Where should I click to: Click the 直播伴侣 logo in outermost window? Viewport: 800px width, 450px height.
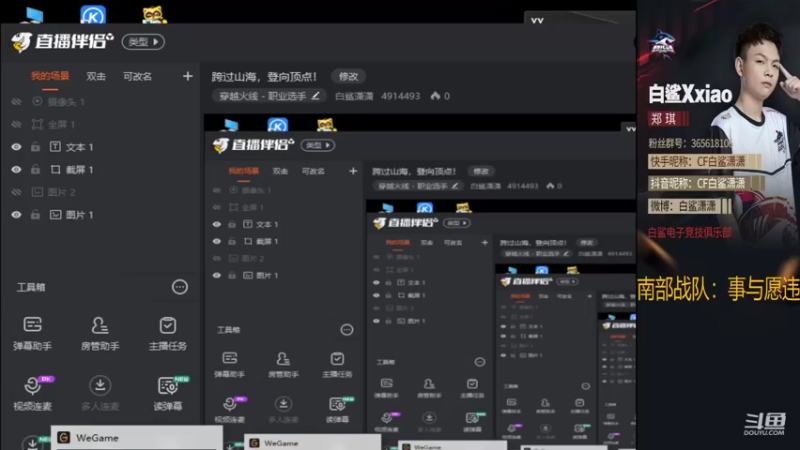click(62, 42)
